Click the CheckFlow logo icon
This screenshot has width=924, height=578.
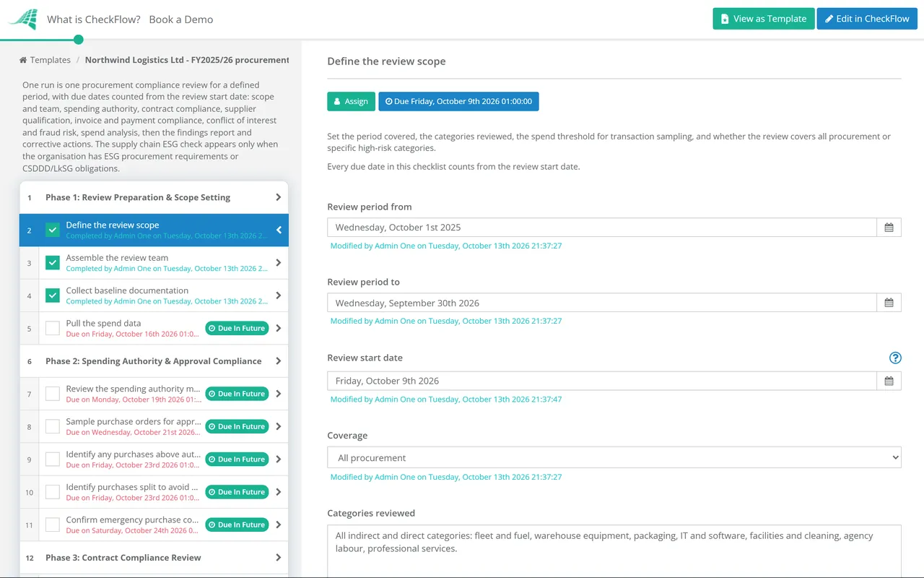click(x=23, y=19)
